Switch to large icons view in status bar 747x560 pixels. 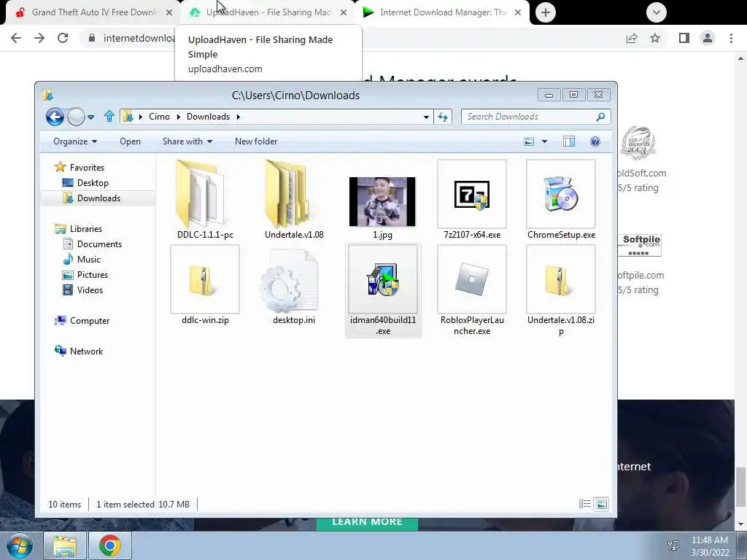[x=602, y=504]
